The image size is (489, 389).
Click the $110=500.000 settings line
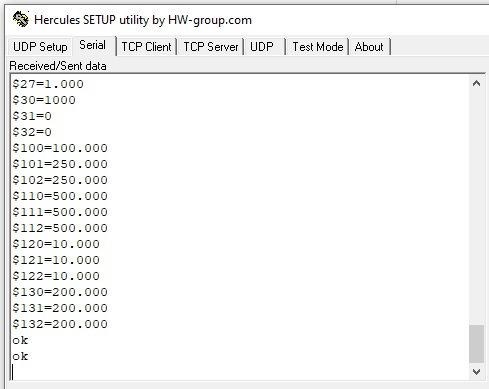pos(60,196)
